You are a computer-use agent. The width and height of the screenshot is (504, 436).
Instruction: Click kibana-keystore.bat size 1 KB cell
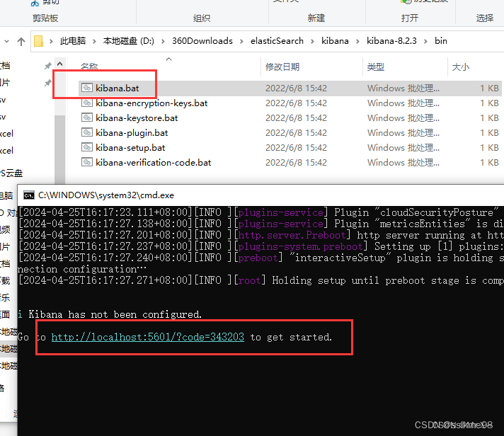point(489,117)
